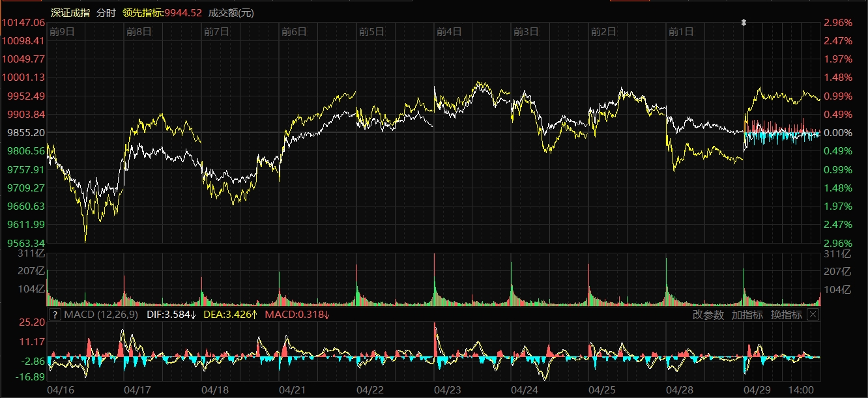This screenshot has height=398, width=868.
Task: Click the 04/16 date on the time axis
Action: click(x=61, y=390)
